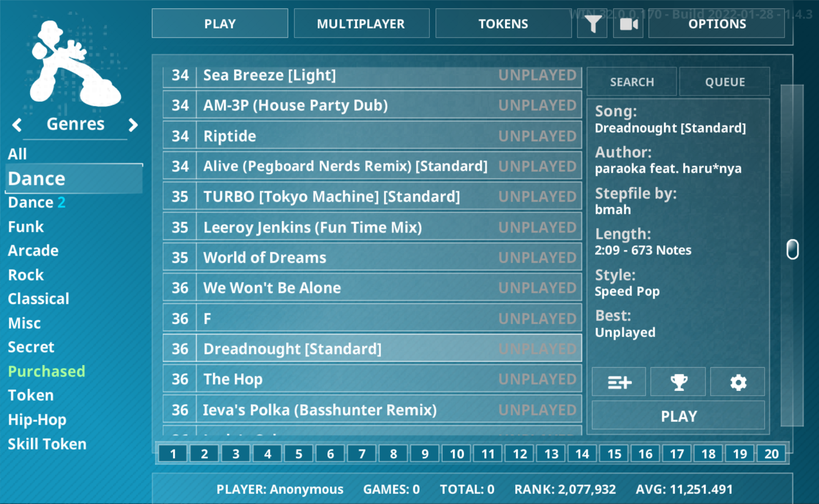Open song settings gear icon
The width and height of the screenshot is (819, 504).
[x=738, y=382]
